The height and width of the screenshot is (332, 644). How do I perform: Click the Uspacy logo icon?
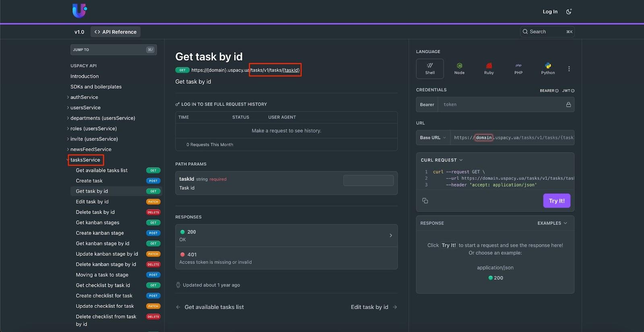79,11
